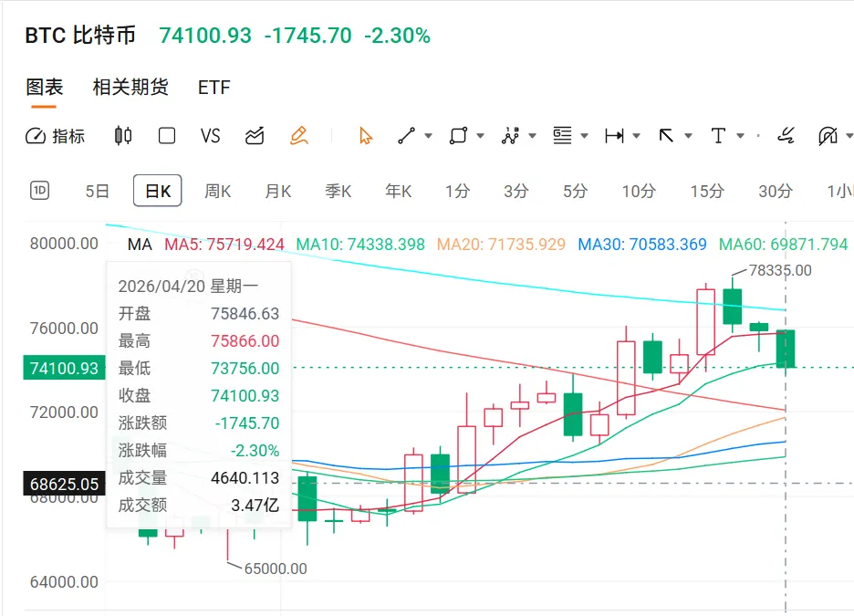Switch to the 相关期货 tab

[130, 87]
